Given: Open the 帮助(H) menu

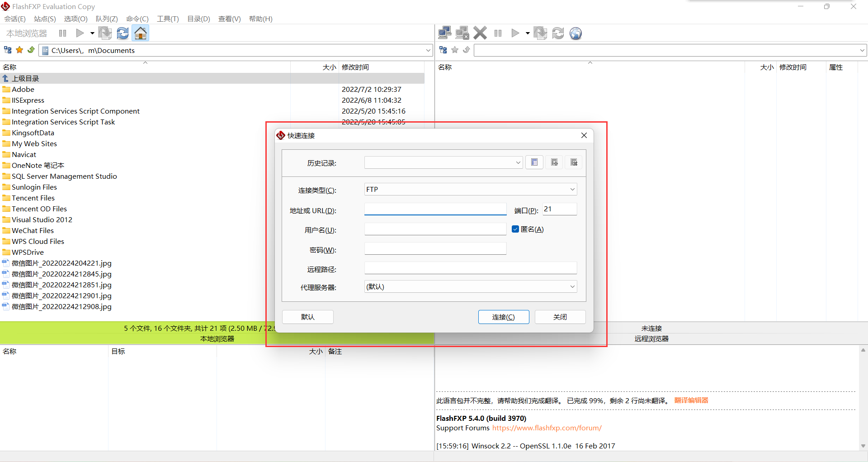Looking at the screenshot, I should pyautogui.click(x=260, y=19).
